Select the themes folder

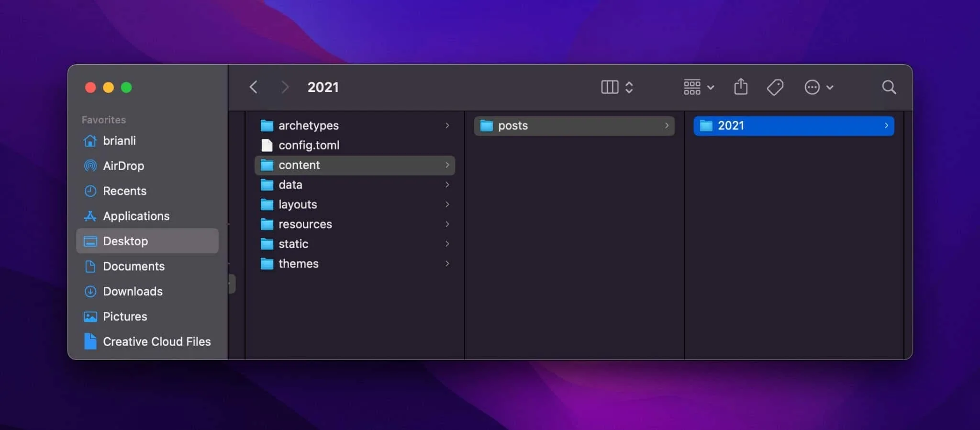click(x=355, y=264)
